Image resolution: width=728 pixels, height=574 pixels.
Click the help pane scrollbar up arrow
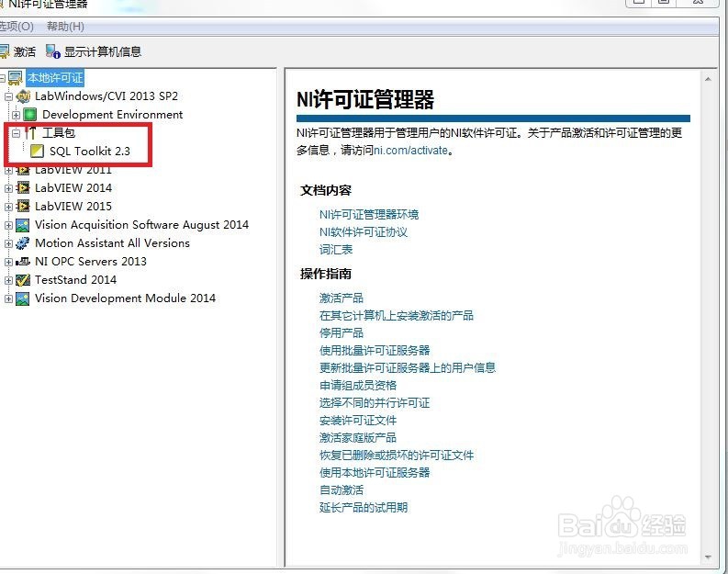point(708,79)
